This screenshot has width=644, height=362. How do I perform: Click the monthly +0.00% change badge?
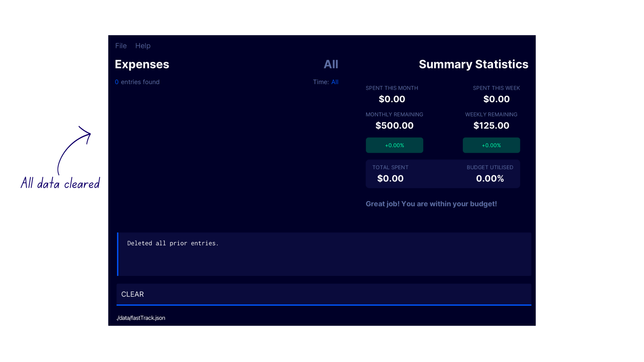[394, 145]
